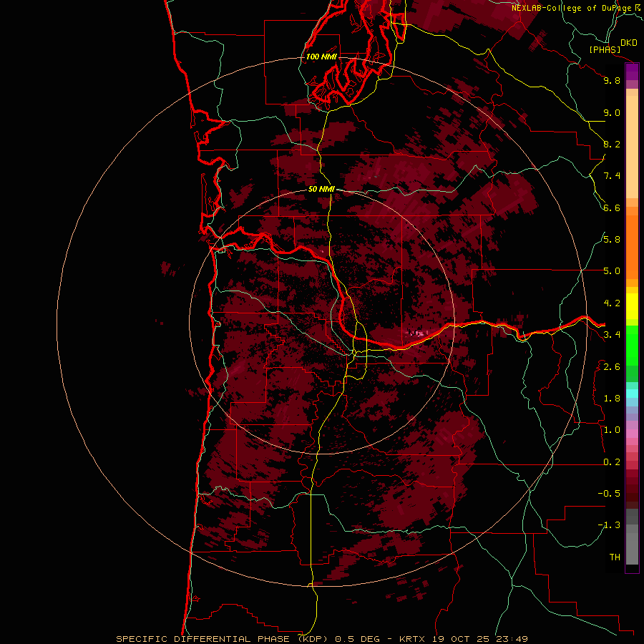Click the bright green color bar segment
The width and height of the screenshot is (644, 644).
click(632, 346)
